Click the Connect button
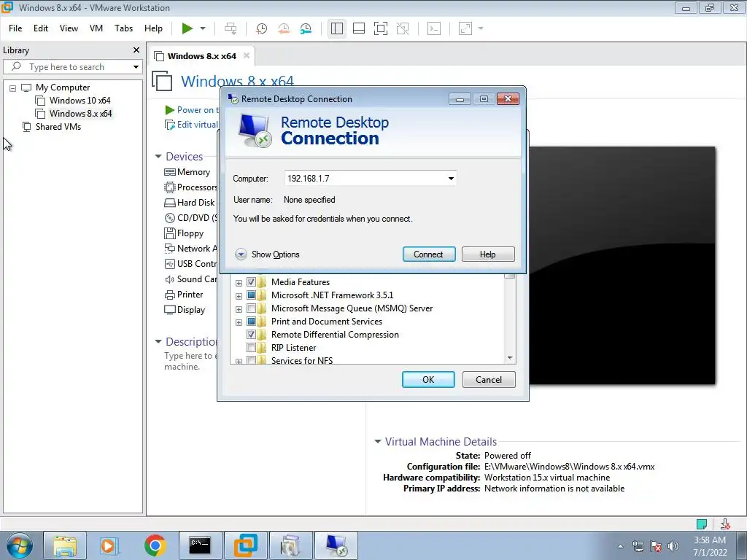The height and width of the screenshot is (560, 747). (429, 254)
